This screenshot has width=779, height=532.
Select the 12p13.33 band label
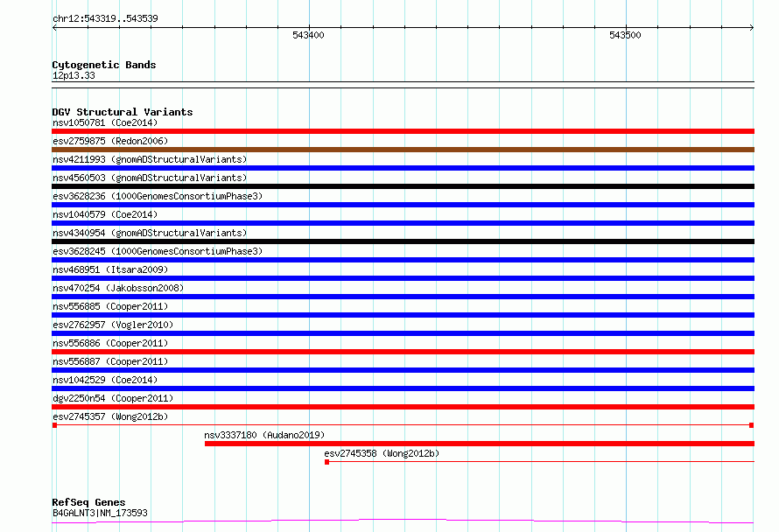pos(74,75)
